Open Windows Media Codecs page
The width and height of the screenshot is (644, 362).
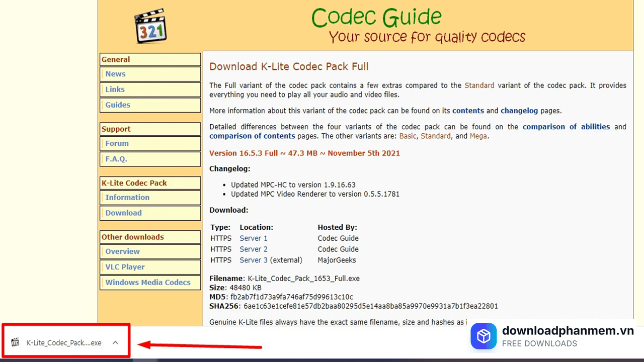click(148, 283)
